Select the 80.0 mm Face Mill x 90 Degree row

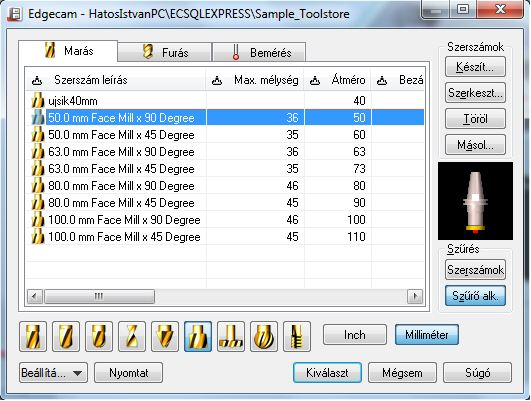(x=225, y=186)
